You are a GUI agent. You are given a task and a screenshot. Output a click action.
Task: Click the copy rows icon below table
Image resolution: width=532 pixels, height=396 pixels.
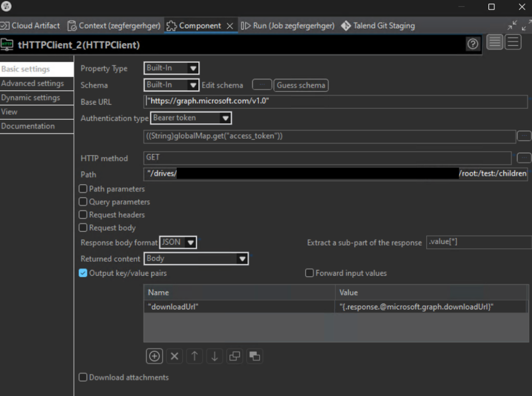pyautogui.click(x=234, y=356)
